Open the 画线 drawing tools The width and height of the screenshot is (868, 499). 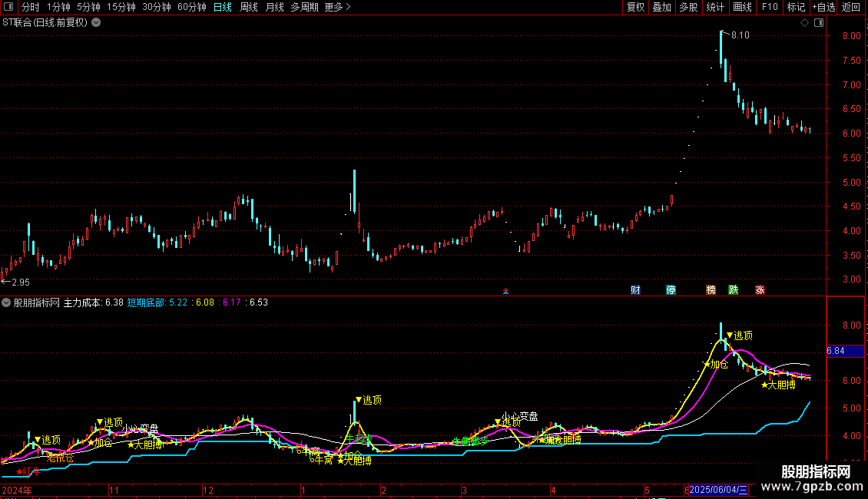pyautogui.click(x=742, y=7)
